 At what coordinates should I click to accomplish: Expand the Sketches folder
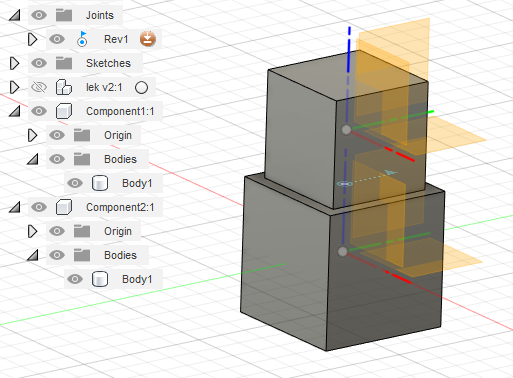pyautogui.click(x=14, y=63)
